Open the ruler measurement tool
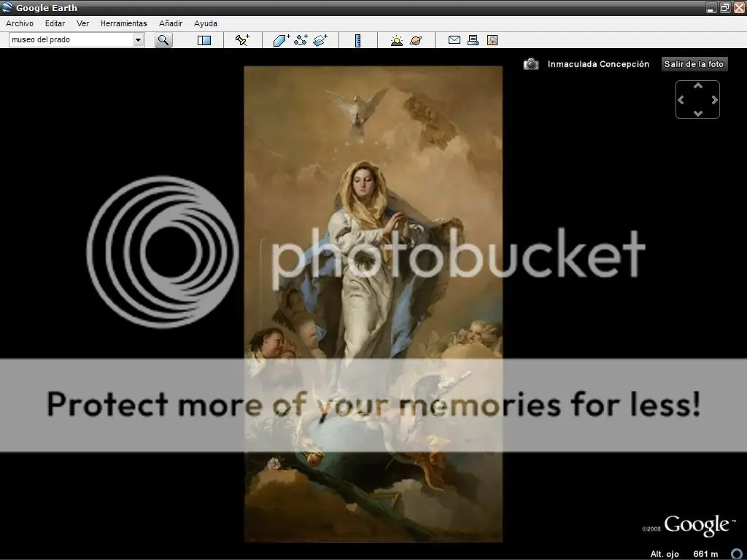Screen dimensions: 747x560 pyautogui.click(x=357, y=41)
